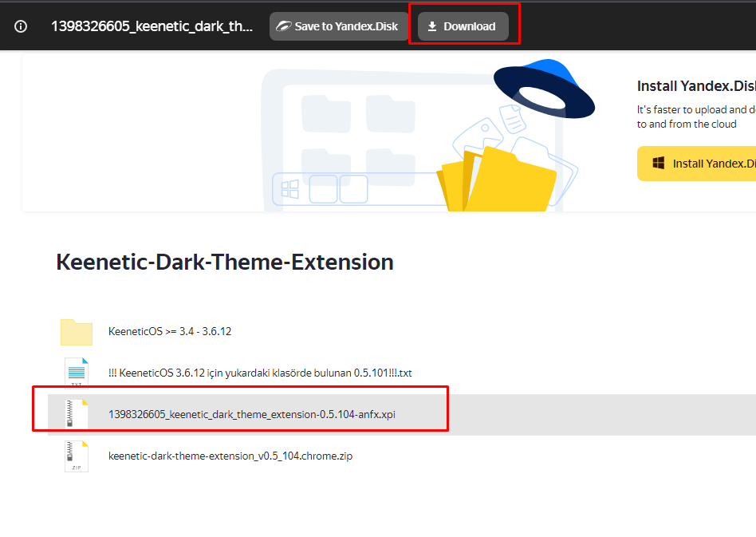Click the Install Yandex.Disk promo heading
The width and height of the screenshot is (756, 537).
[696, 86]
